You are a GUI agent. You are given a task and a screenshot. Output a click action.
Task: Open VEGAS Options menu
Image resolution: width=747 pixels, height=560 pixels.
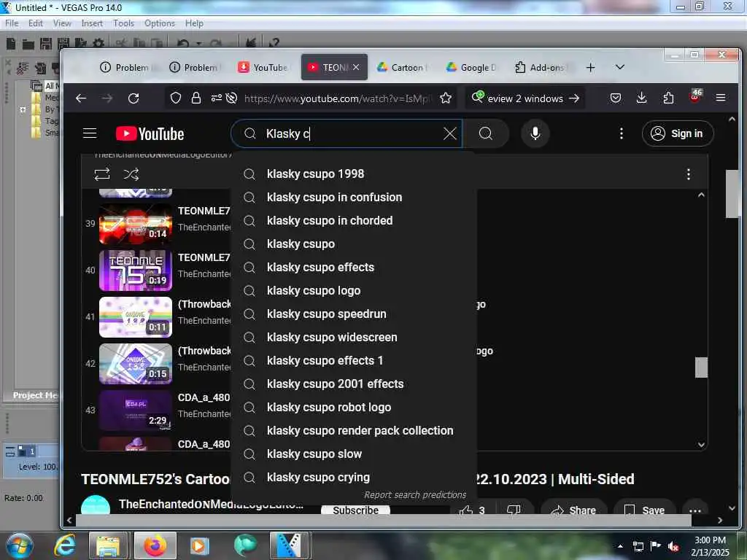[x=160, y=23]
